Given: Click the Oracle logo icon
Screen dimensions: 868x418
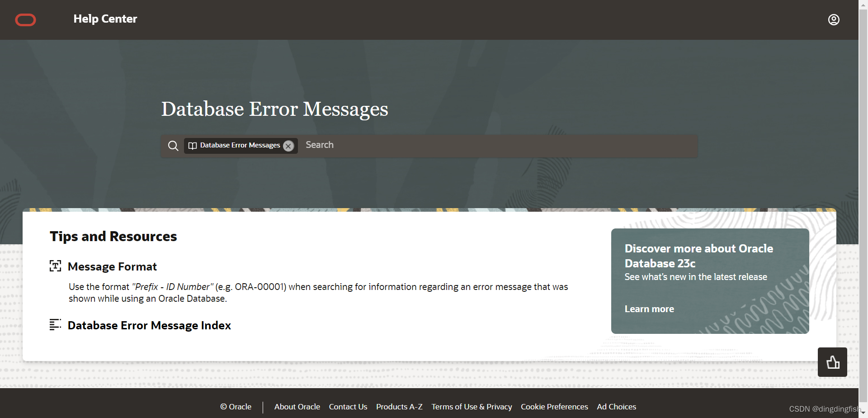Looking at the screenshot, I should click(x=25, y=20).
